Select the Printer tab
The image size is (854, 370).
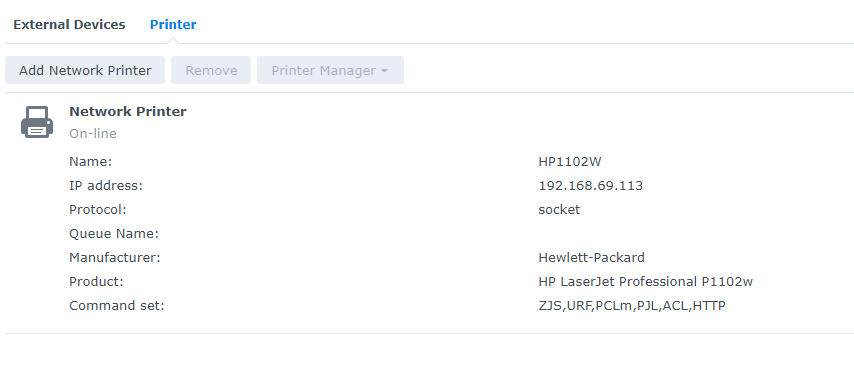coord(173,25)
